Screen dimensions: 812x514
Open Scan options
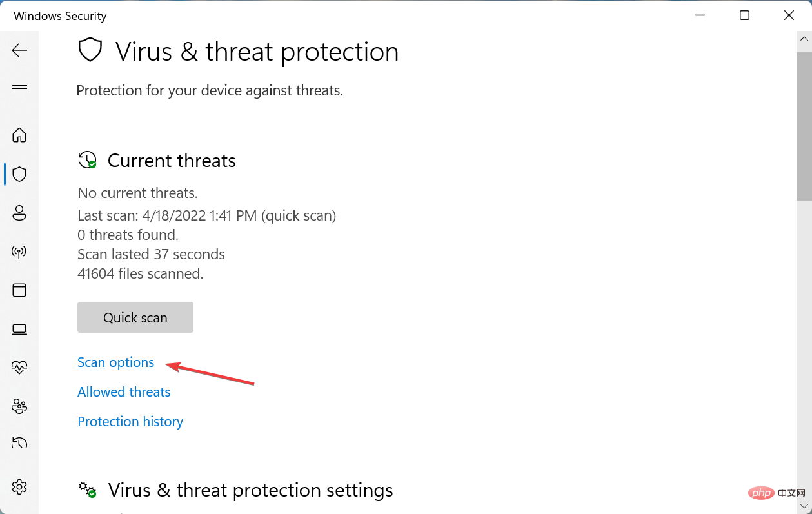115,362
